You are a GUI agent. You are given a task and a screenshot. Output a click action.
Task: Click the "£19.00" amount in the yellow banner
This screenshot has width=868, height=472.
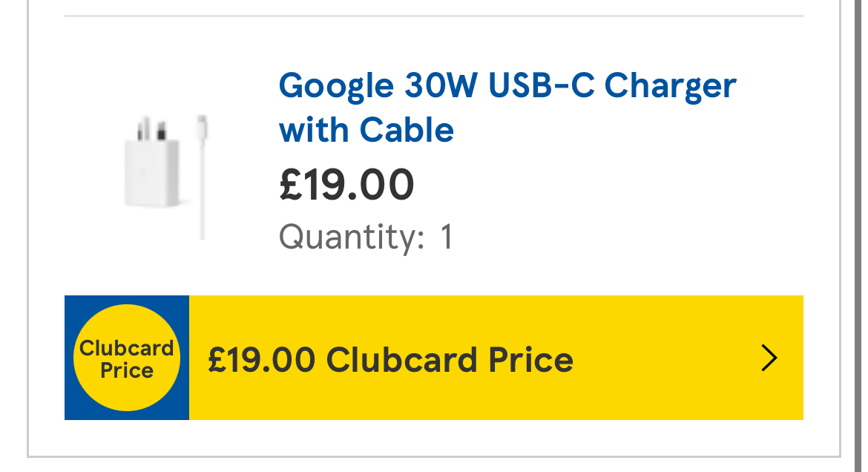[262, 360]
